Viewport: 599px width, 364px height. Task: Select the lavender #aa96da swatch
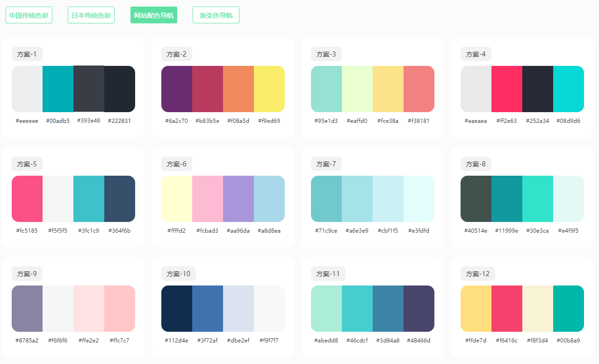[238, 199]
